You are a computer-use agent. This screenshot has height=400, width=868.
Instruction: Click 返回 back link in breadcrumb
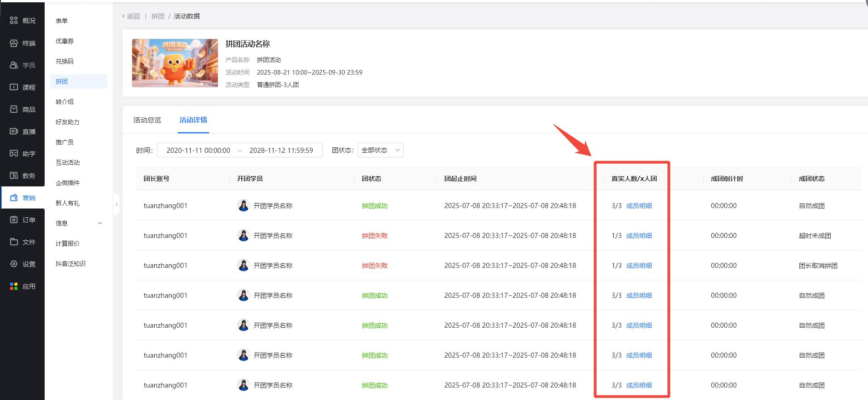pyautogui.click(x=131, y=16)
